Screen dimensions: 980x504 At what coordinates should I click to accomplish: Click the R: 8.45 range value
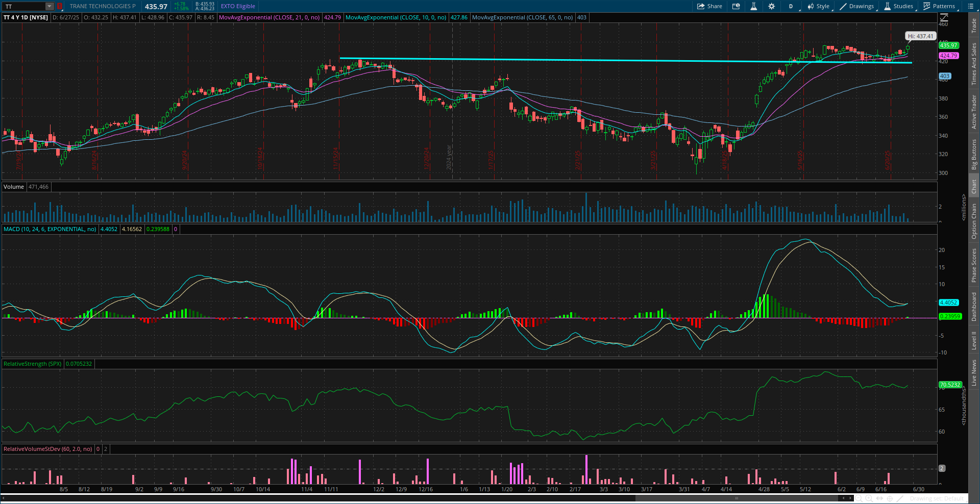coord(206,17)
